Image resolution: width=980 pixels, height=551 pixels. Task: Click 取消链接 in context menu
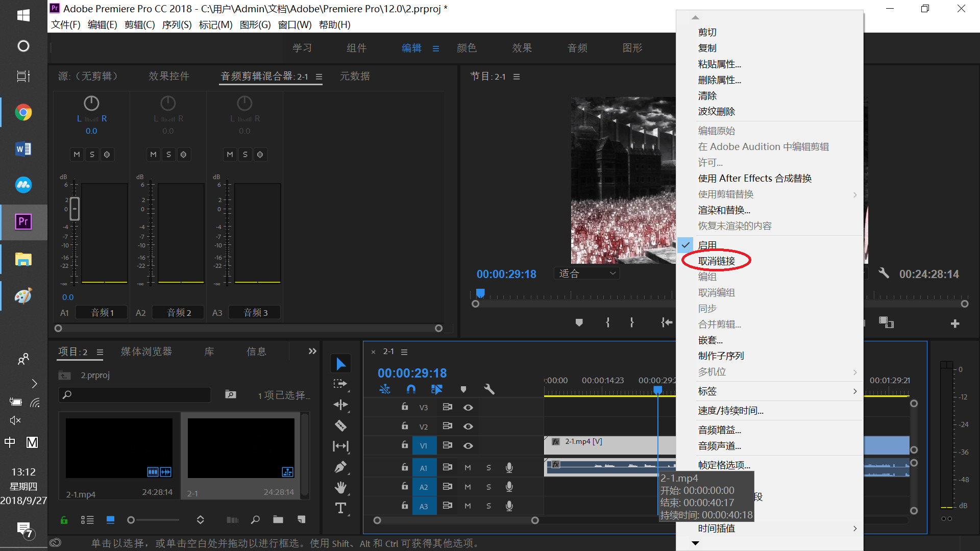coord(717,261)
